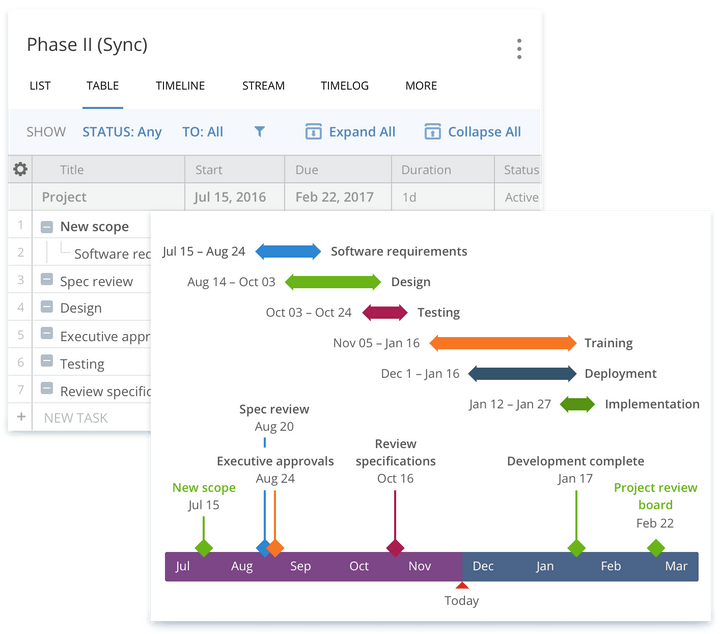
Task: Click the plus icon beside NEW TASK
Action: (x=21, y=416)
